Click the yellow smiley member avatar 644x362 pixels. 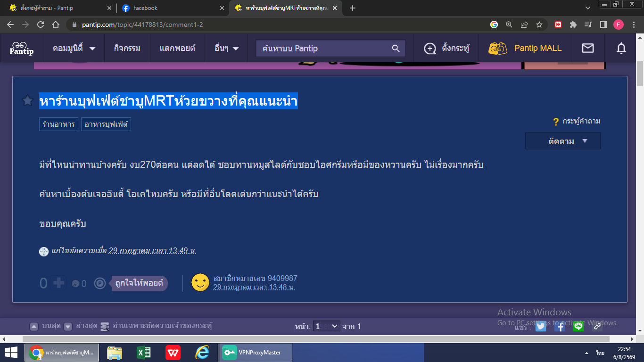(200, 282)
